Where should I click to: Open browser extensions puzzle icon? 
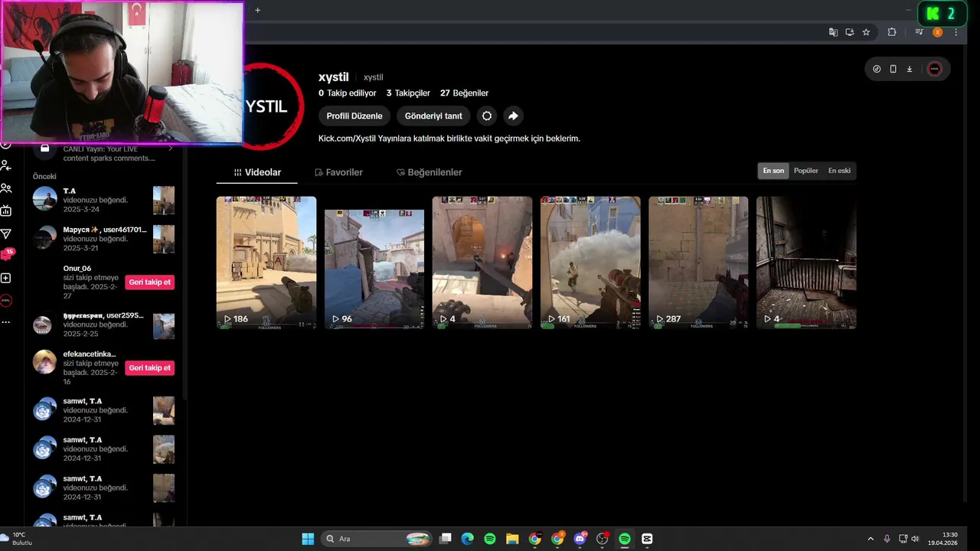click(892, 32)
